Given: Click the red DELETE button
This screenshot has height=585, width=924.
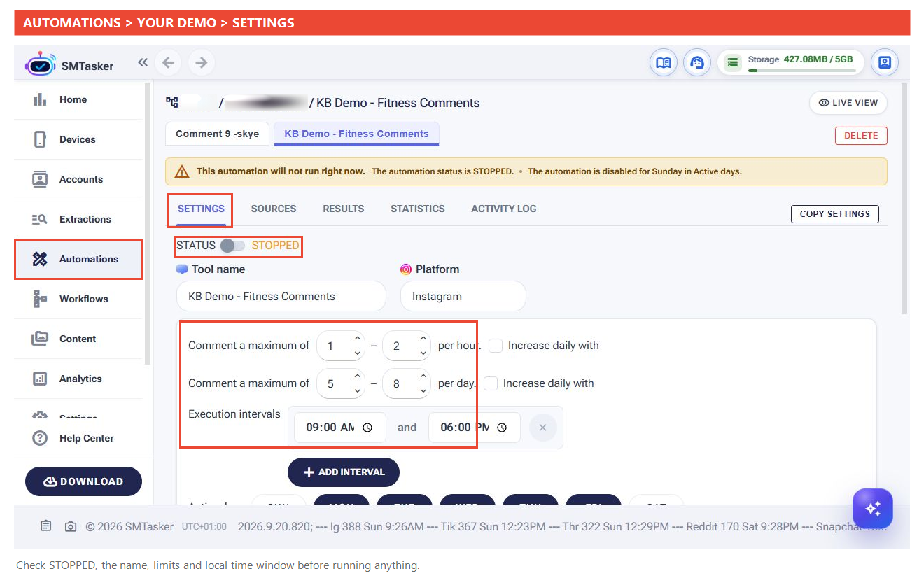Looking at the screenshot, I should (861, 136).
